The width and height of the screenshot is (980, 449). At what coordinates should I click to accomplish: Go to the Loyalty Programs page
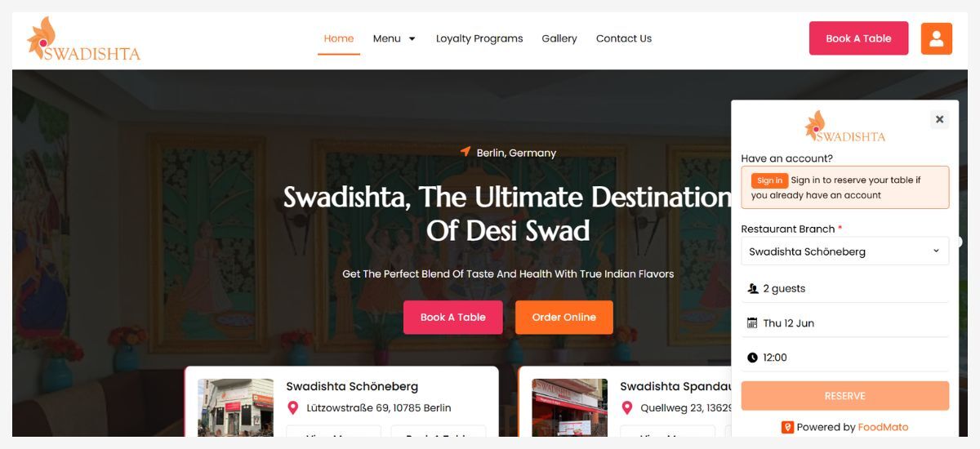point(479,38)
